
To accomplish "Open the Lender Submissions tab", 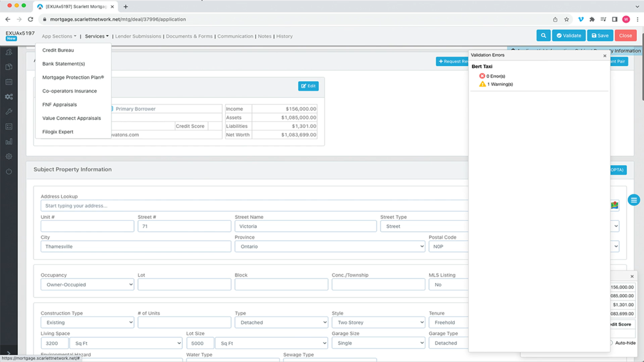I will pos(138,36).
